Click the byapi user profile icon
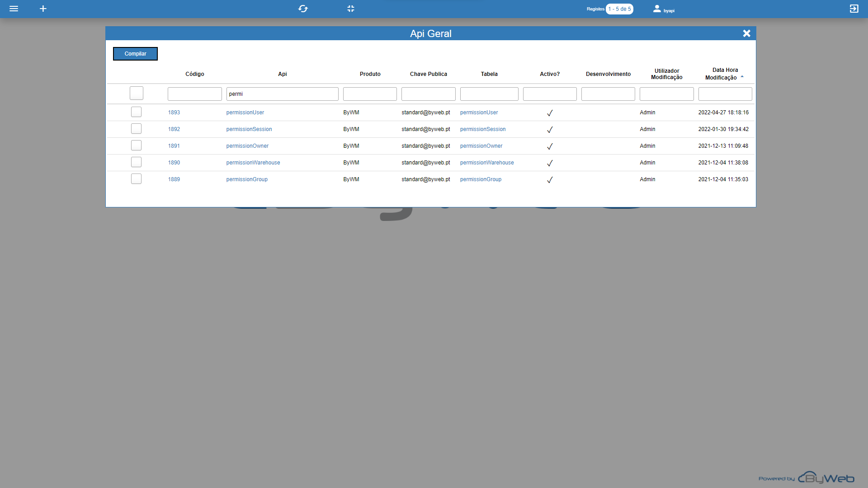Viewport: 868px width, 488px height. click(657, 9)
